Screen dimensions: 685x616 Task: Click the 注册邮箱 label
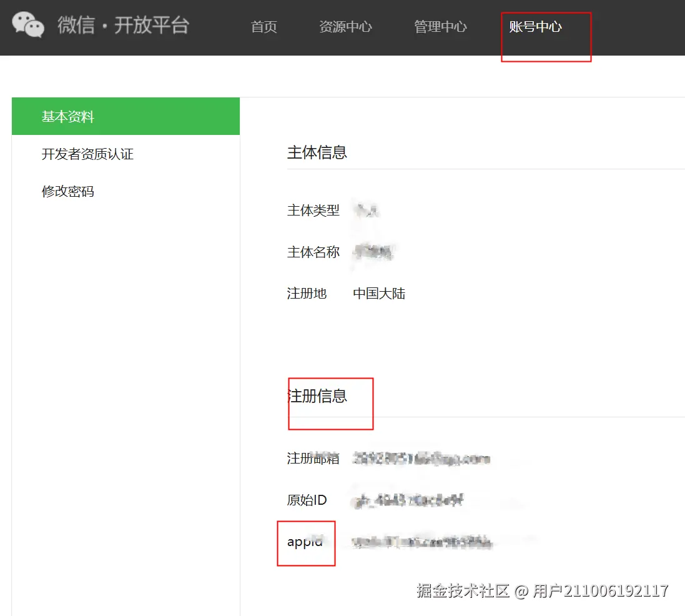313,458
